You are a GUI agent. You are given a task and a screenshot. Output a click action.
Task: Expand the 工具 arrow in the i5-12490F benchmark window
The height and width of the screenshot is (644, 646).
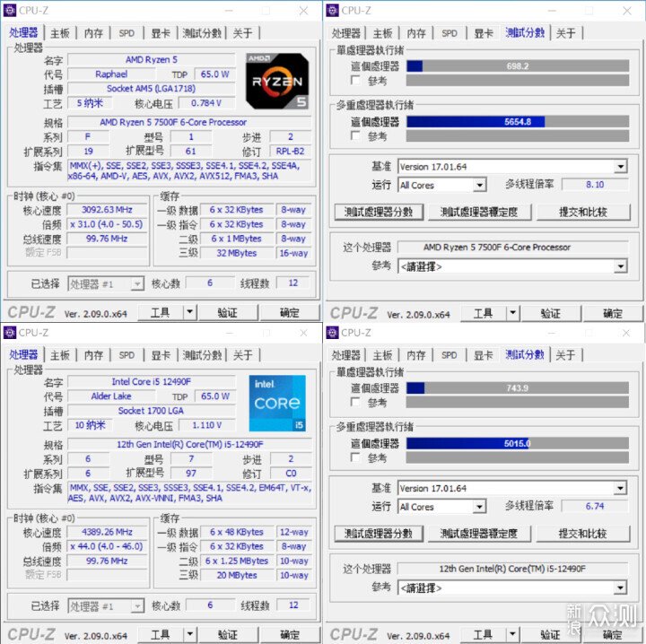(x=512, y=634)
